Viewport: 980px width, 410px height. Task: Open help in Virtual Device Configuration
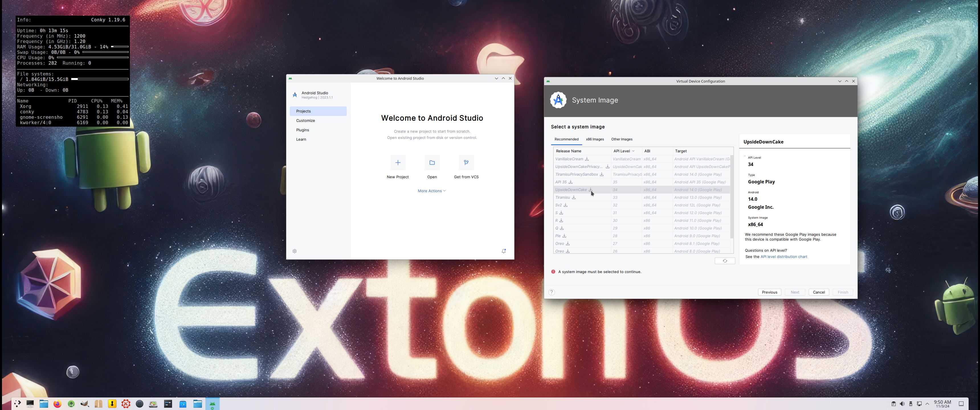(552, 292)
